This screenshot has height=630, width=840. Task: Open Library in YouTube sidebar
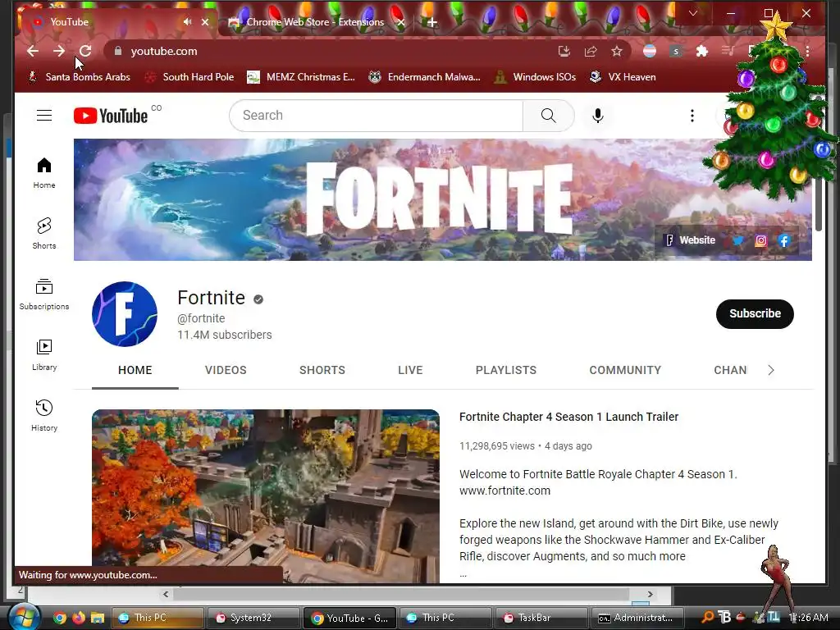(44, 354)
